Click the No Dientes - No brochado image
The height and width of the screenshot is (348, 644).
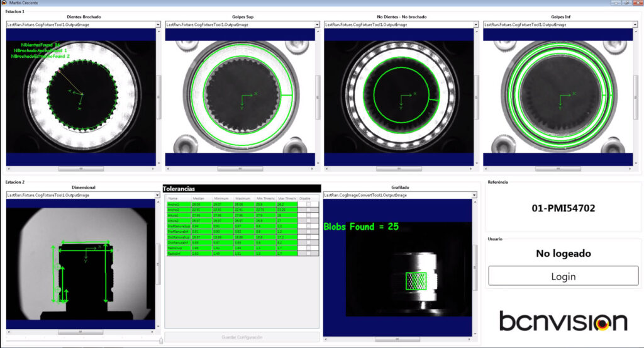pos(397,96)
